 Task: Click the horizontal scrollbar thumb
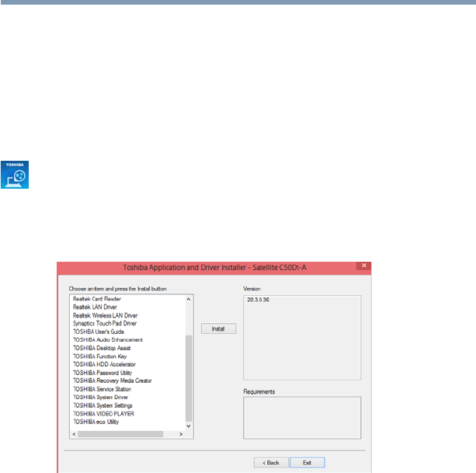click(x=120, y=434)
